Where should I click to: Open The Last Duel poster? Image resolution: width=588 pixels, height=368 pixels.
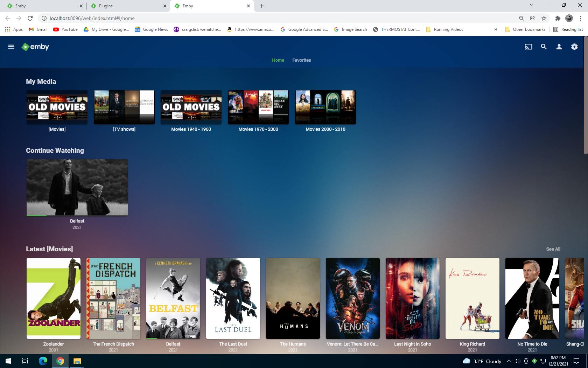click(233, 299)
